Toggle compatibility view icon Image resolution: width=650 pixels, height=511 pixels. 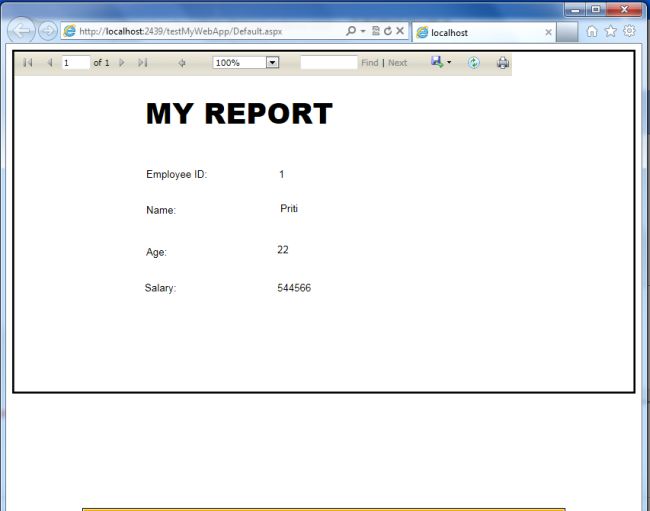click(376, 31)
